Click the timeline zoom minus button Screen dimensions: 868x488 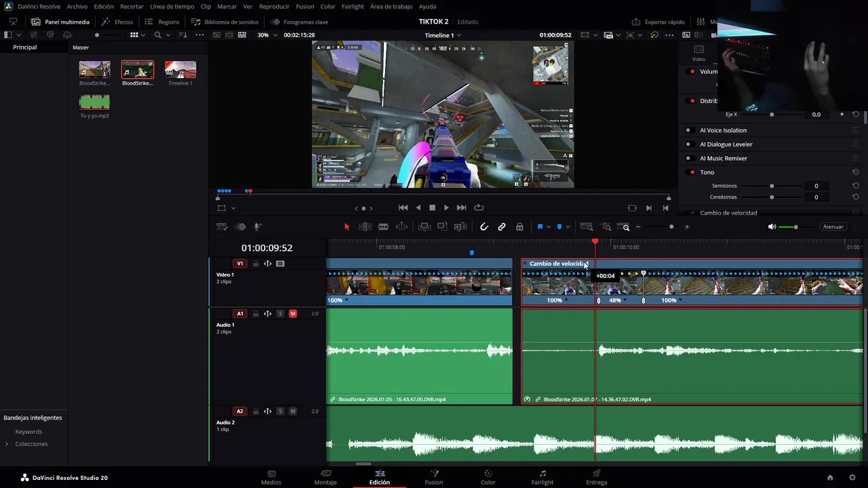(x=638, y=227)
